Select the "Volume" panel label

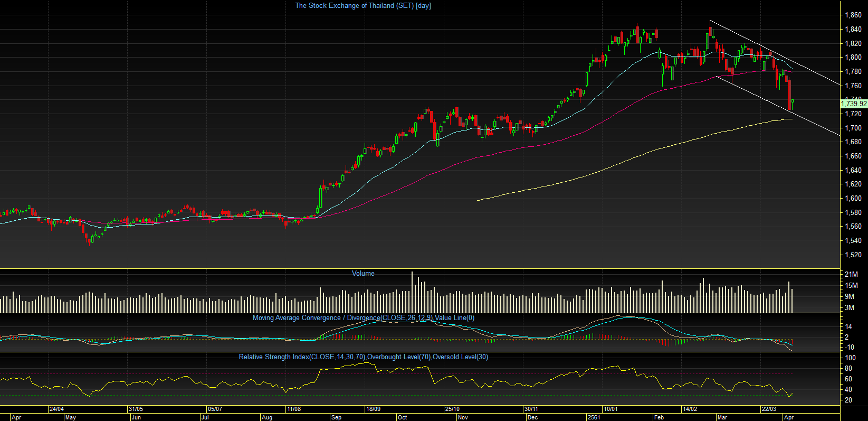pos(363,273)
